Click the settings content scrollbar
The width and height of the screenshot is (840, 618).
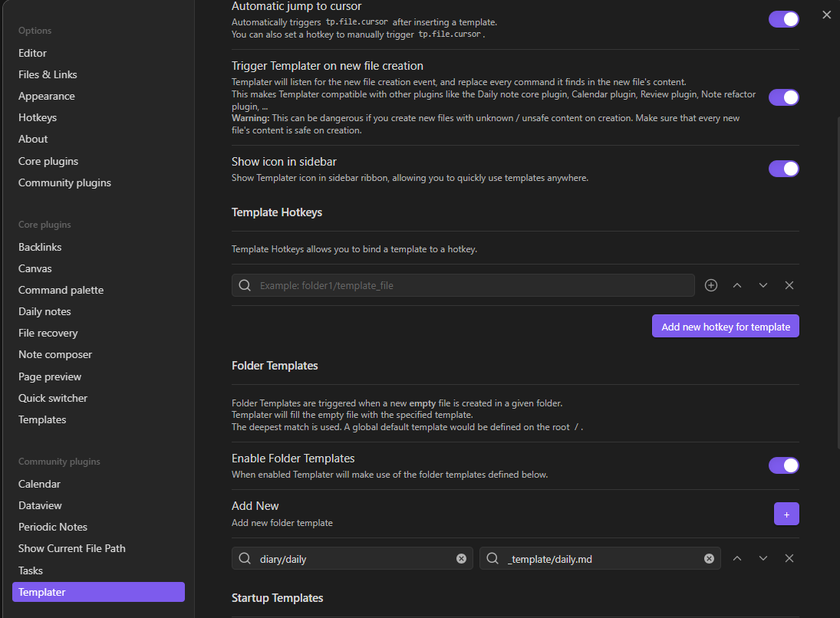(838, 283)
